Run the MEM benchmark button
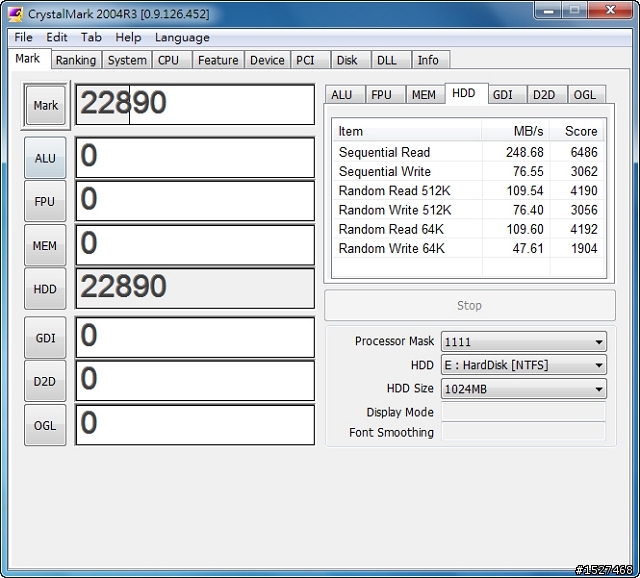 [45, 246]
